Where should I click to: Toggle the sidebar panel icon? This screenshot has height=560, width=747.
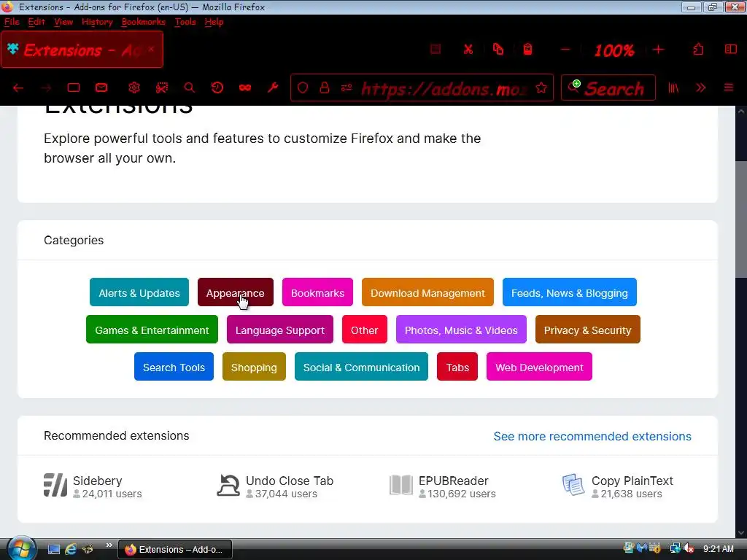pos(731,49)
